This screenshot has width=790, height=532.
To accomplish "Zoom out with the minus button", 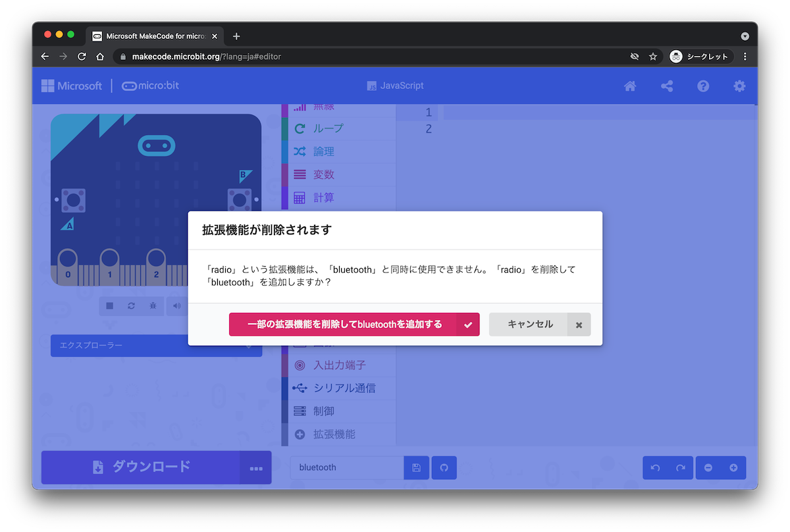I will [x=708, y=467].
